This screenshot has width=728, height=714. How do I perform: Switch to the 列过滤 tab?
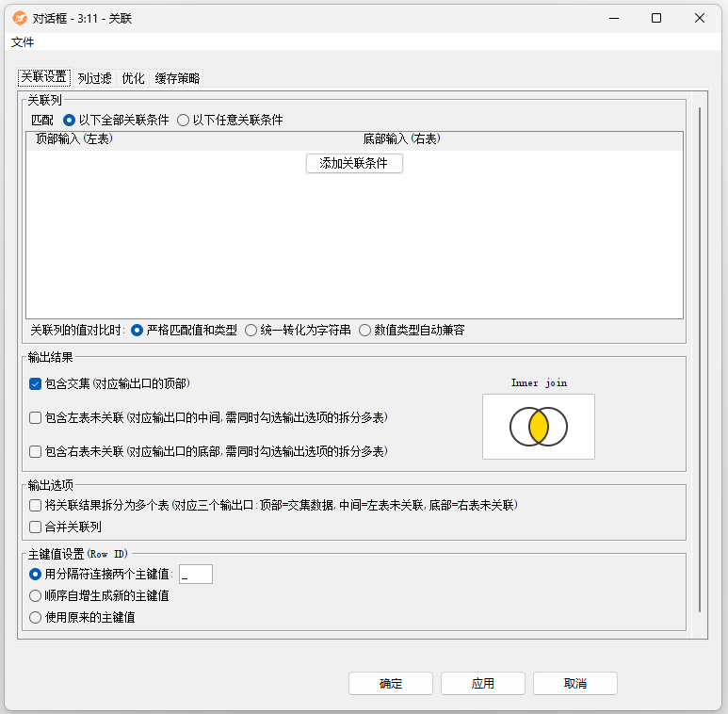click(x=95, y=78)
